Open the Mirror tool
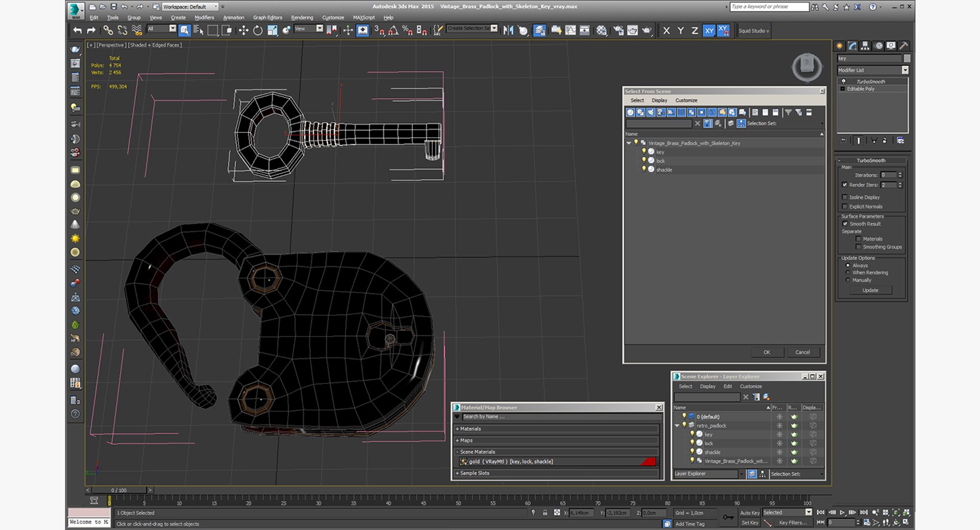 [508, 31]
